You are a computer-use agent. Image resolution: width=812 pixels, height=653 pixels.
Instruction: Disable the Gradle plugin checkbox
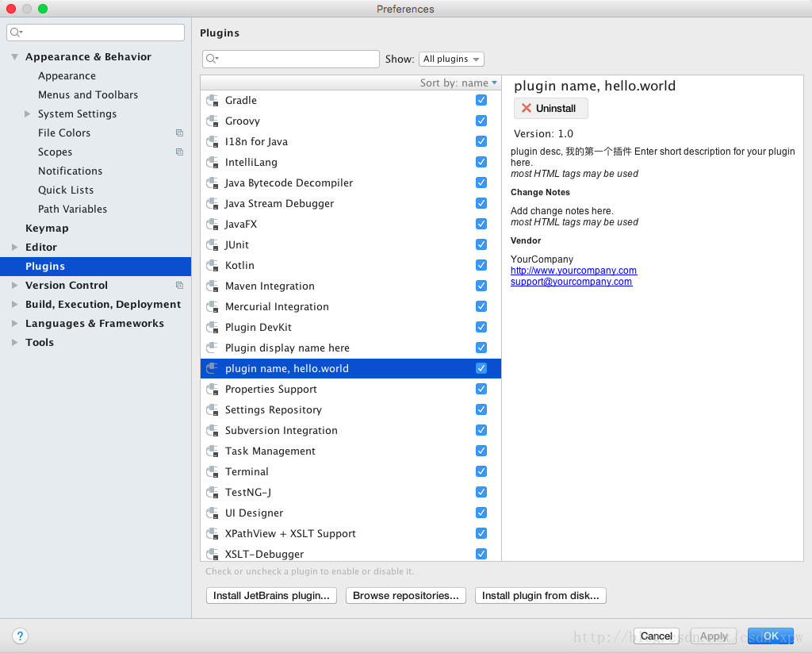pos(481,100)
